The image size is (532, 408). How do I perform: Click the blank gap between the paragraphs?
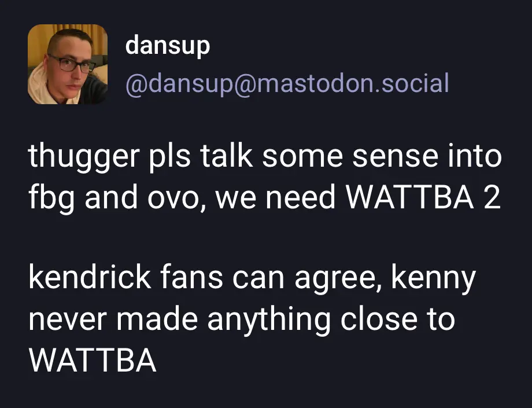pyautogui.click(x=265, y=238)
